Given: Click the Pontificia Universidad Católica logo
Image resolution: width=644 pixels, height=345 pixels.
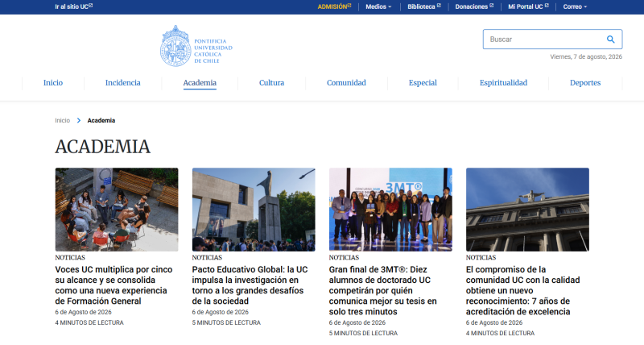Looking at the screenshot, I should (196, 46).
